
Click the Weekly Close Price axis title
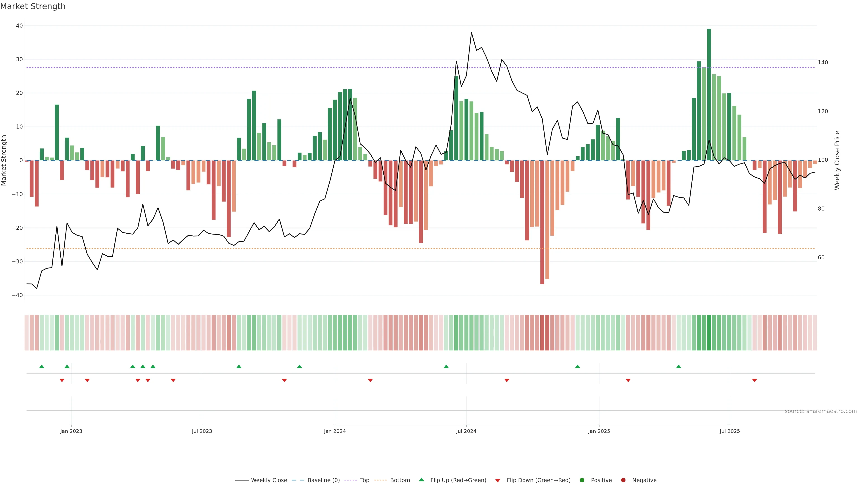pyautogui.click(x=837, y=160)
